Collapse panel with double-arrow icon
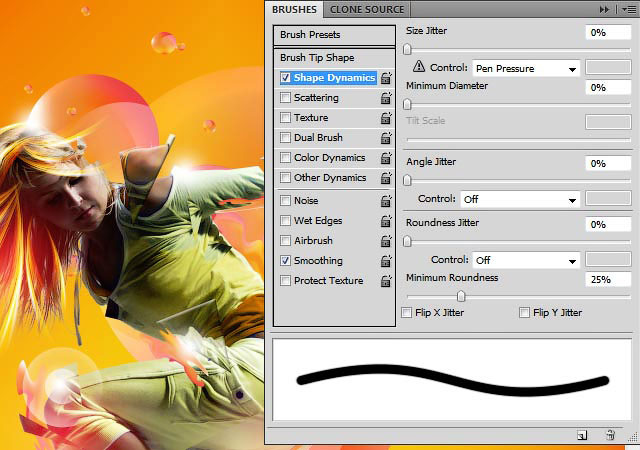 pos(604,9)
